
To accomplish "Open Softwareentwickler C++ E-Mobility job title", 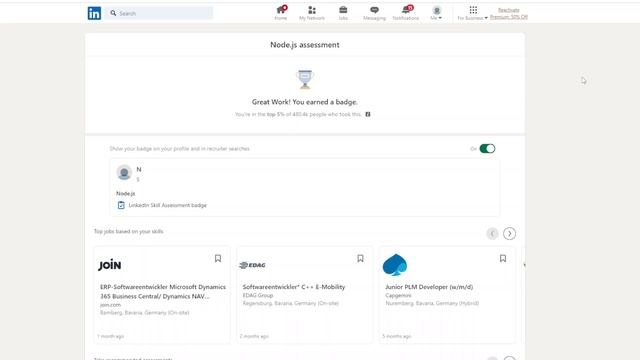I will pyautogui.click(x=294, y=287).
